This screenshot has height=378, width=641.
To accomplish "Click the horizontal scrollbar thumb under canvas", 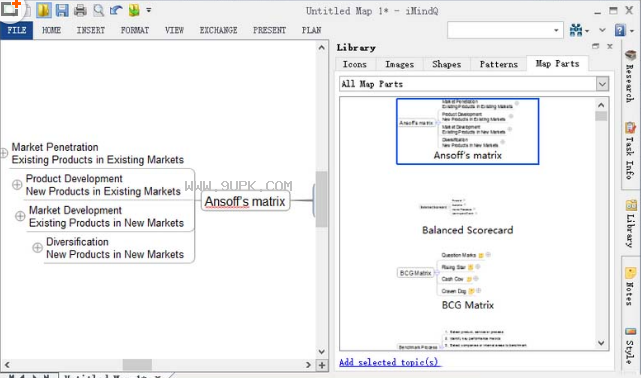I will point(137,365).
